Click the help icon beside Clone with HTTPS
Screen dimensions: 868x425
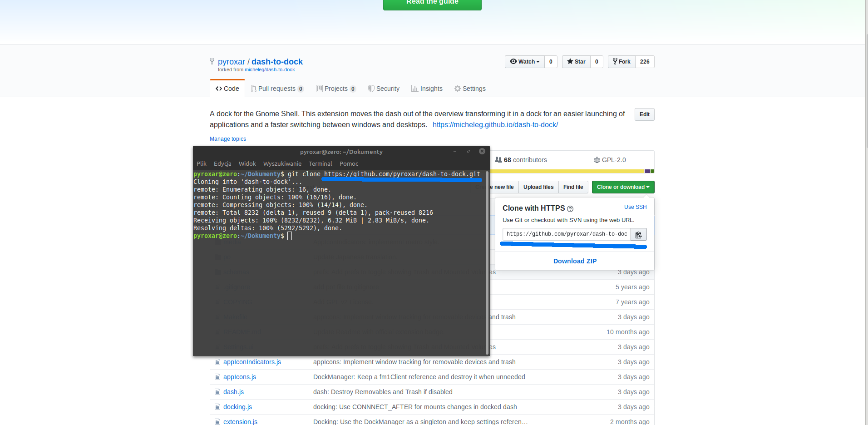tap(570, 209)
